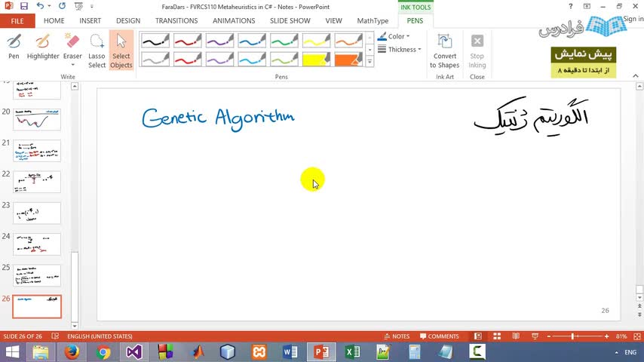The image size is (644, 362).
Task: Open Visual Studio from taskbar
Action: click(134, 352)
